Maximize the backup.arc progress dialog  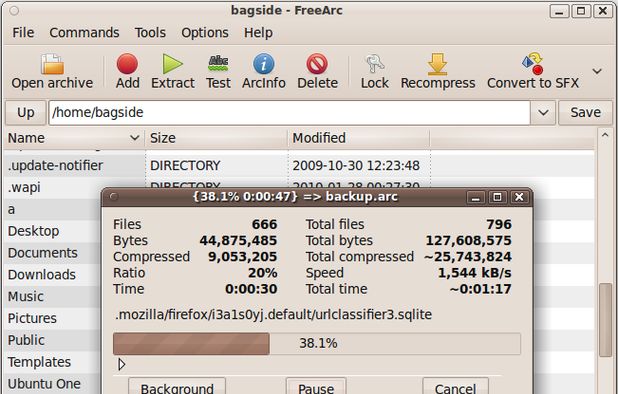[x=497, y=197]
